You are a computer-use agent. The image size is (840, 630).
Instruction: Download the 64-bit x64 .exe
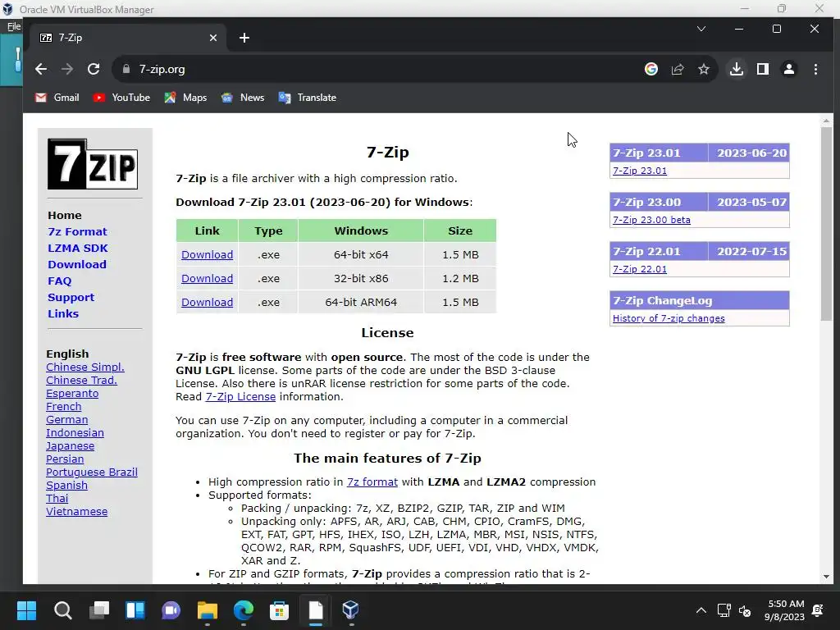tap(207, 255)
